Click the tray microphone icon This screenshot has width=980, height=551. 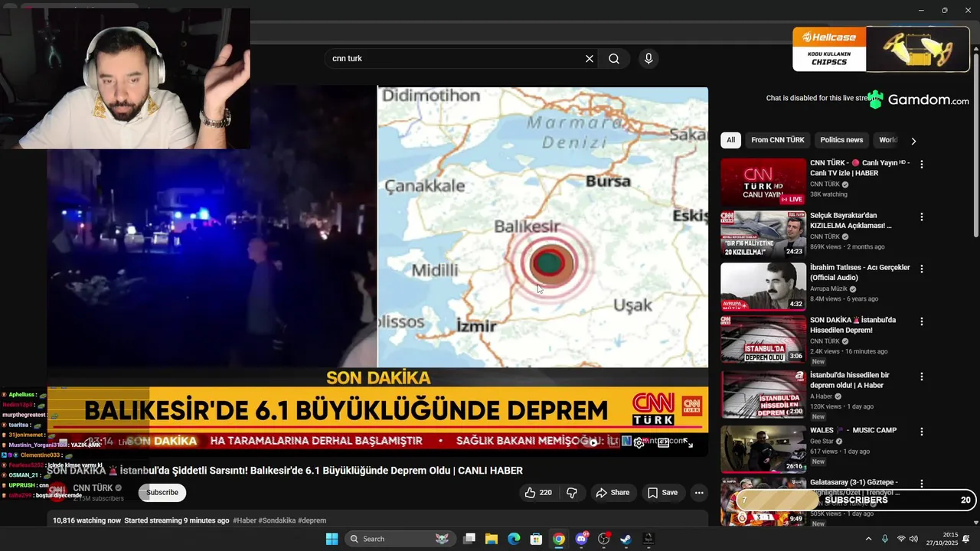coord(885,539)
